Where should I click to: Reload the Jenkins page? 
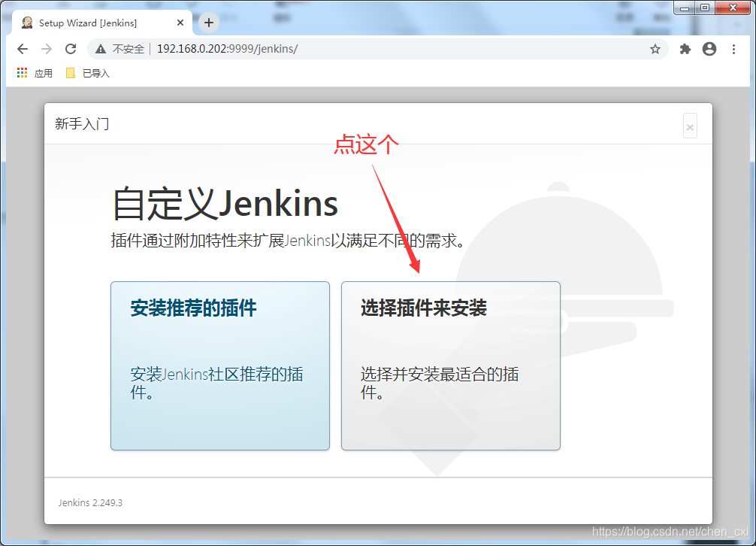coord(71,49)
